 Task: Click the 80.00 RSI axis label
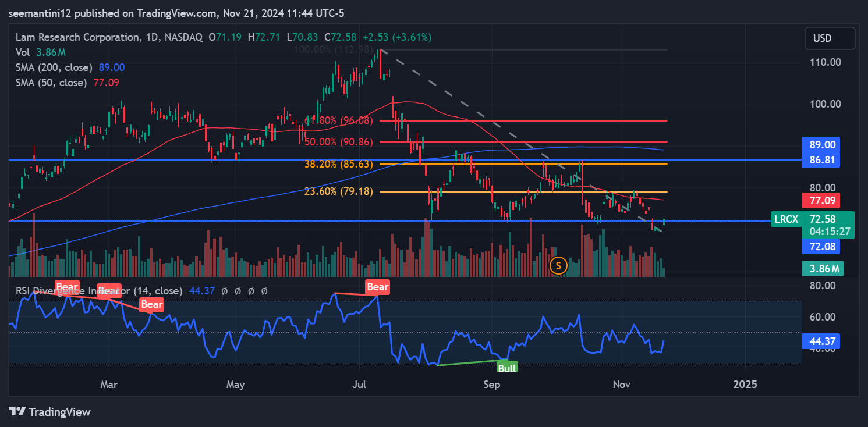822,286
